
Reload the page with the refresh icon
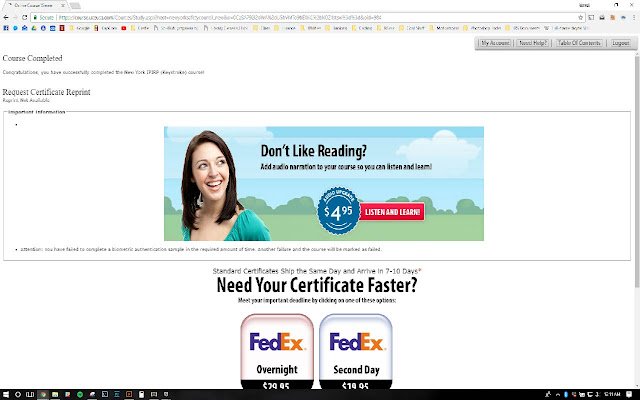coord(24,18)
